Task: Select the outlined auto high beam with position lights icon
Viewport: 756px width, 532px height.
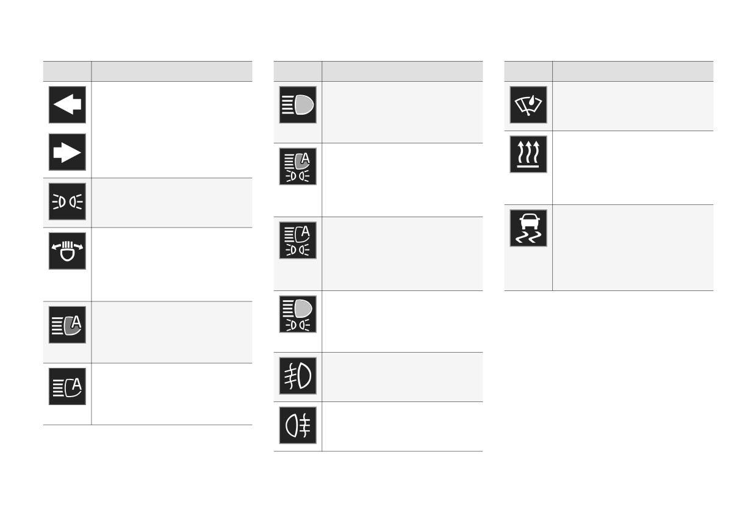Action: click(298, 240)
